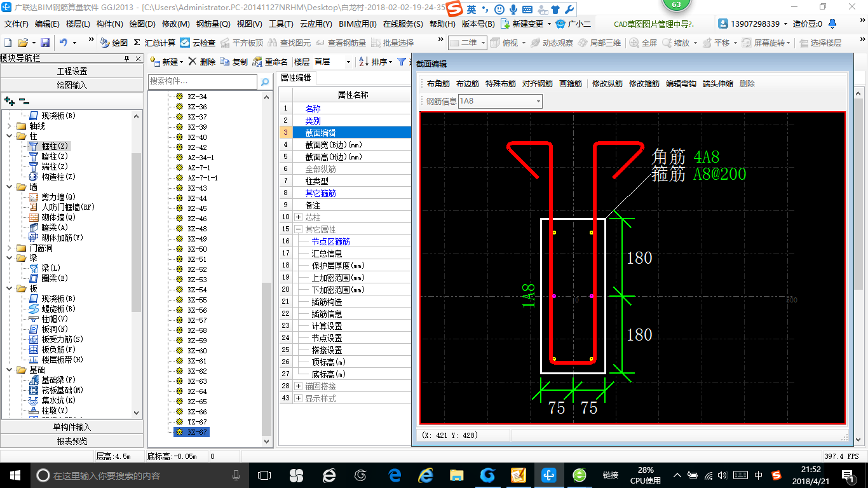Open the BIM应用(I) menu
The height and width of the screenshot is (488, 868).
[358, 24]
